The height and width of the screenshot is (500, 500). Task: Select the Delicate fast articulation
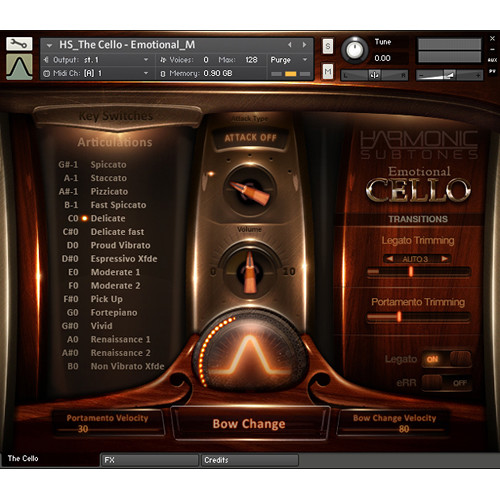click(117, 232)
